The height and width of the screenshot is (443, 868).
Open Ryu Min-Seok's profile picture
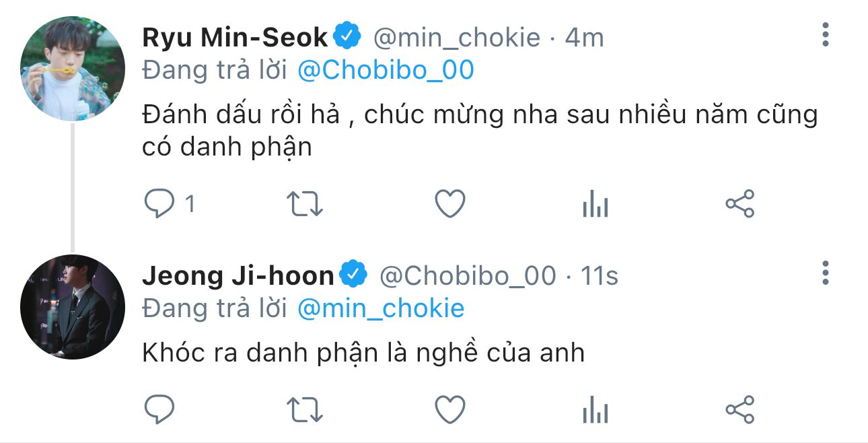click(x=73, y=68)
